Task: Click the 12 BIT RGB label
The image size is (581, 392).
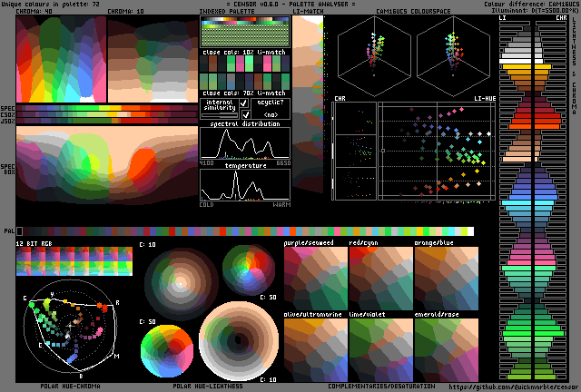Action: (x=34, y=243)
